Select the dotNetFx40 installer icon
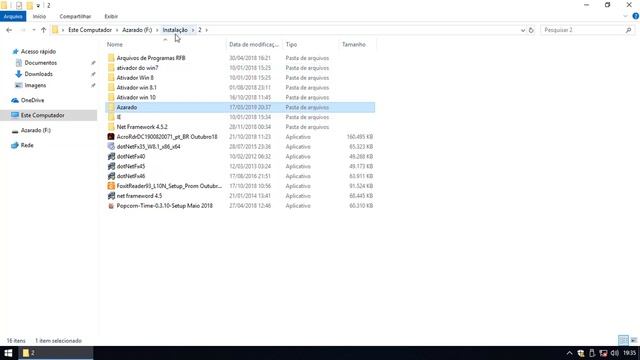This screenshot has height=360, width=640. (111, 156)
